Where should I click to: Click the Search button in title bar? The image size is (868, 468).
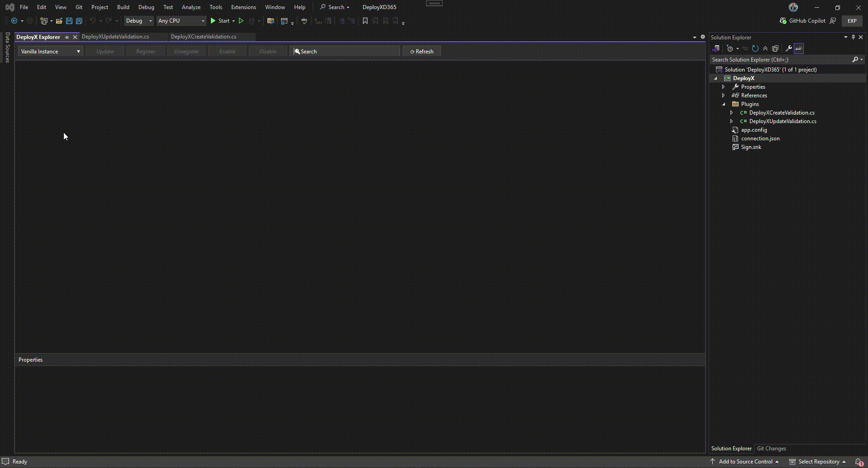tap(335, 7)
